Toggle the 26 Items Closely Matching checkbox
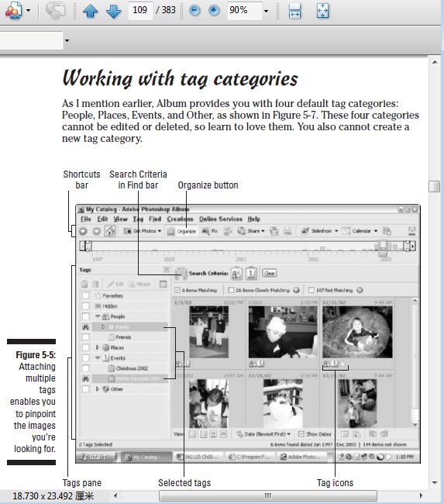 click(231, 290)
